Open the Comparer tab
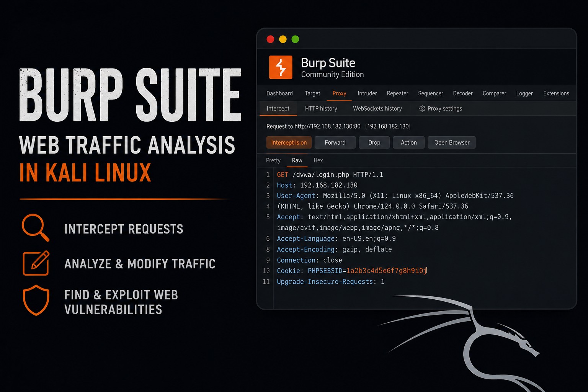The image size is (588, 392). tap(494, 93)
